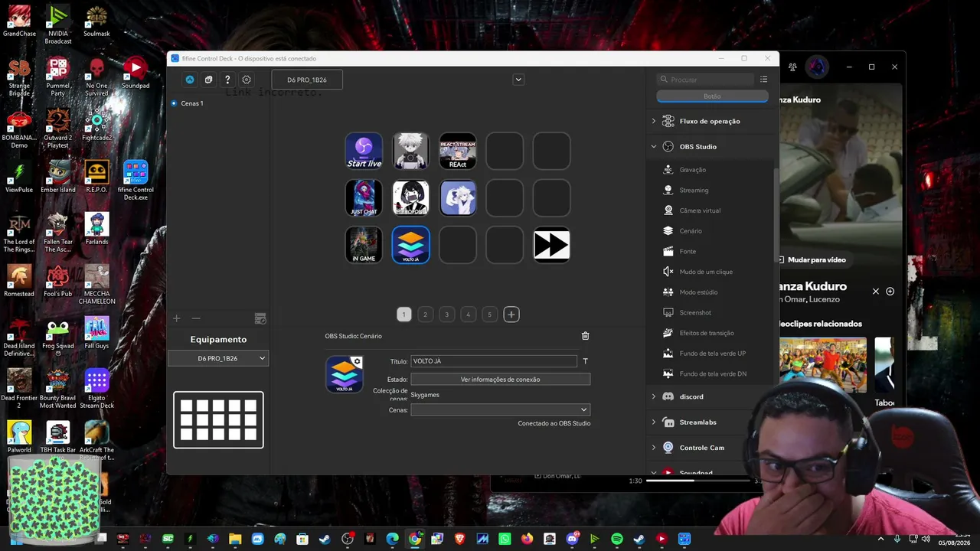Click the fast-forward arrows deck key
The height and width of the screenshot is (551, 980).
(551, 245)
